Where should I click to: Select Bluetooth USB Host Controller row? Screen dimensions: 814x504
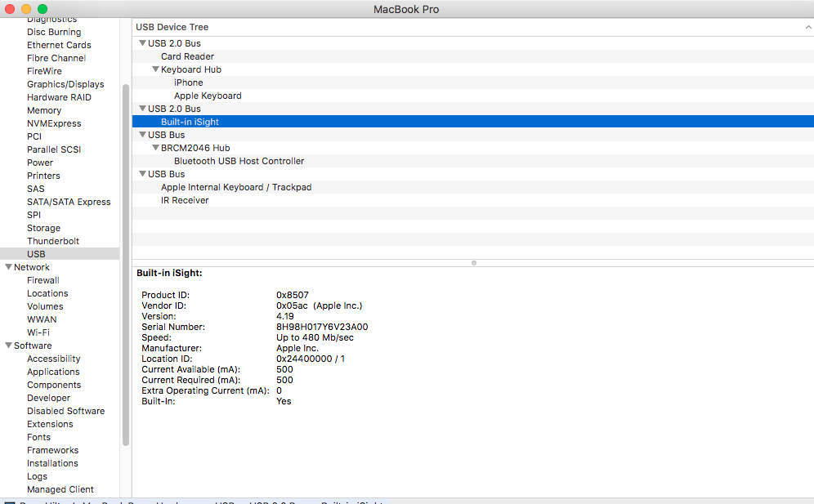point(473,161)
